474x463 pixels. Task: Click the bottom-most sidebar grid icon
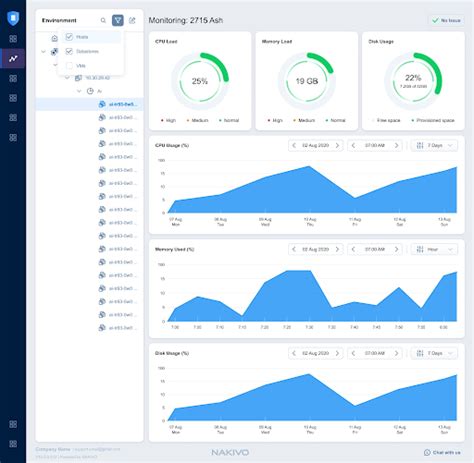(x=13, y=444)
